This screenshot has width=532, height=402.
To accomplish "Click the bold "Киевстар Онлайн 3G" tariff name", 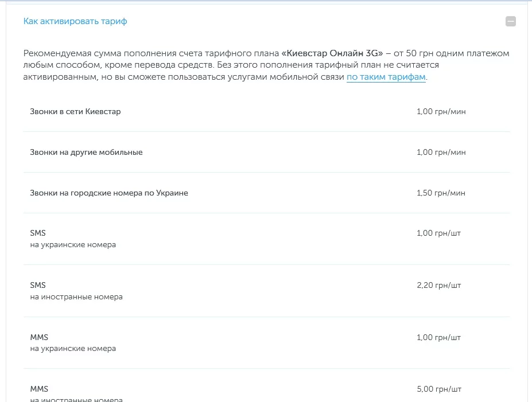I will click(332, 53).
